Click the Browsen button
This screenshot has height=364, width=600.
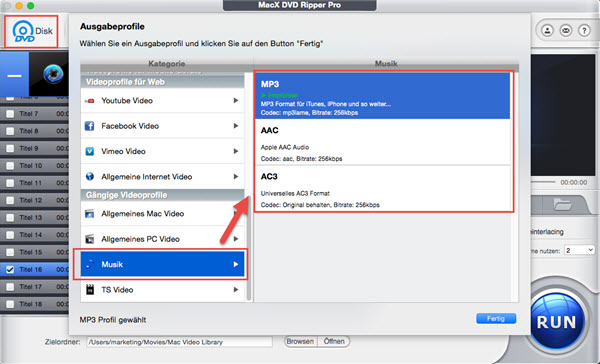[300, 341]
